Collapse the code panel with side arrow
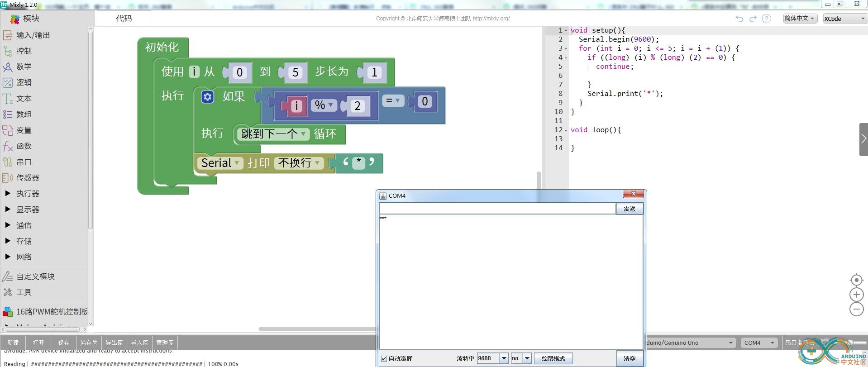Viewport: 868px width, 367px height. tap(863, 139)
